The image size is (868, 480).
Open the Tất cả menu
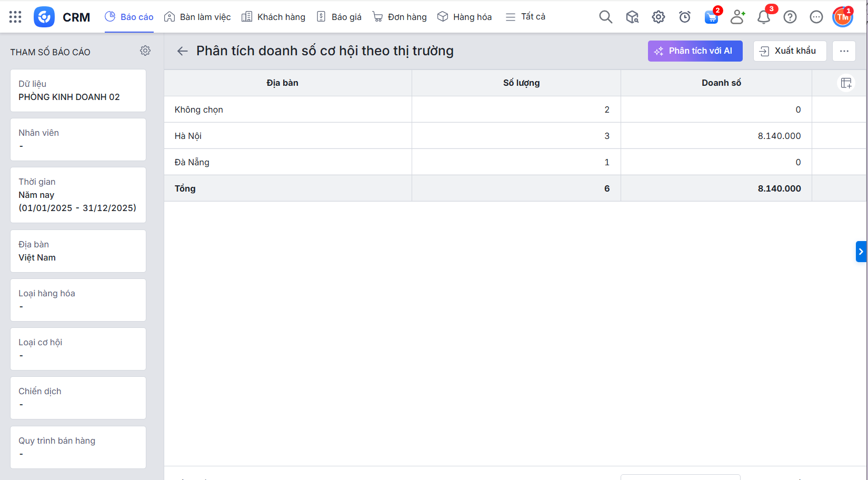525,17
